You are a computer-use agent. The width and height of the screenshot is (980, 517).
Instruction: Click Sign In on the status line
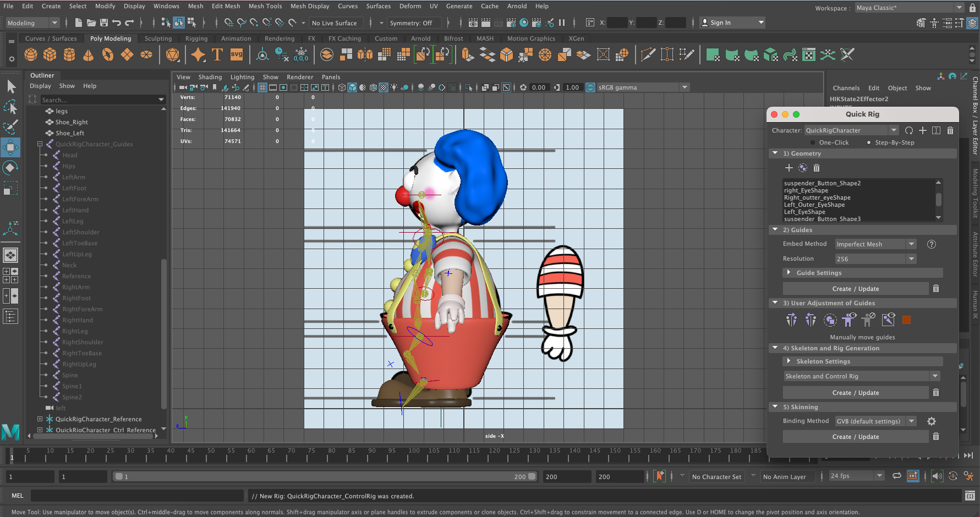click(x=721, y=23)
